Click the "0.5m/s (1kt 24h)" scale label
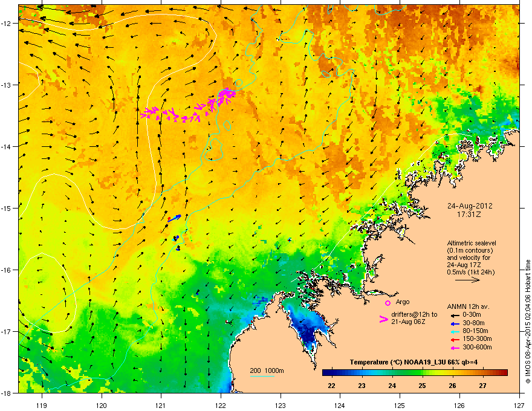This screenshot has width=532, height=411. pos(470,272)
